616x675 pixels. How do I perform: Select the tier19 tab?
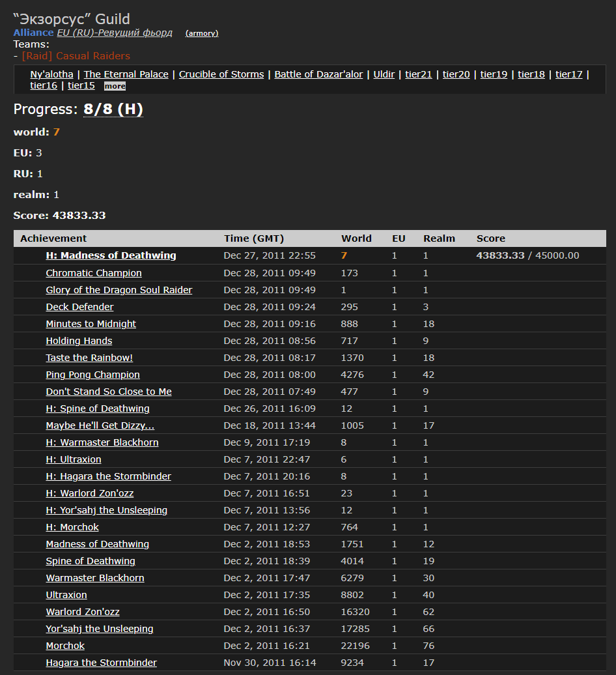pos(494,74)
